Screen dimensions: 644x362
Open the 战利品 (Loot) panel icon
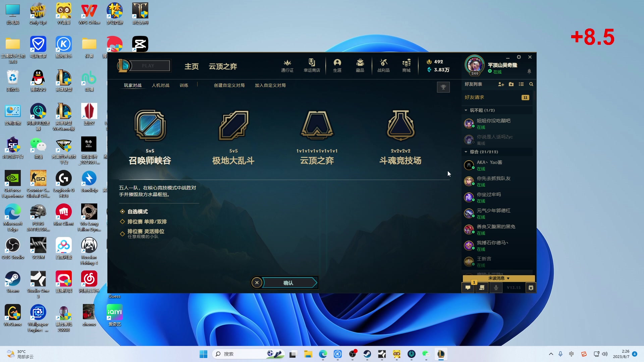coord(383,65)
